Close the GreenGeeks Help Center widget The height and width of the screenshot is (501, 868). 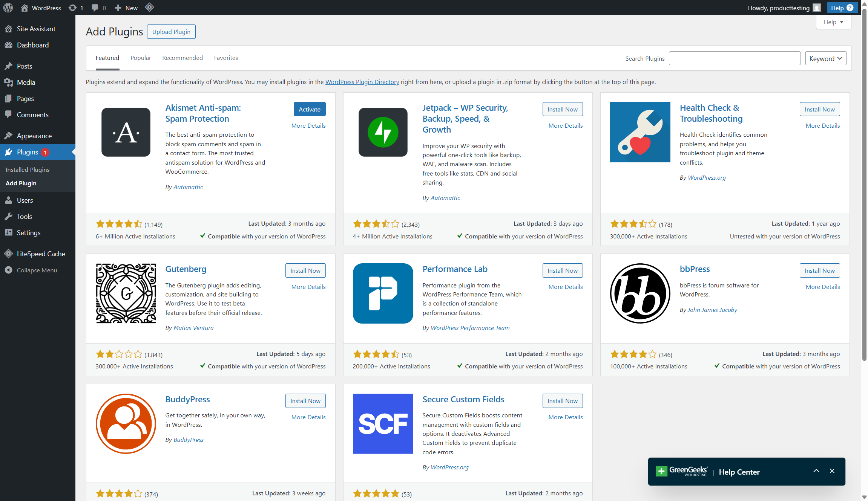832,471
